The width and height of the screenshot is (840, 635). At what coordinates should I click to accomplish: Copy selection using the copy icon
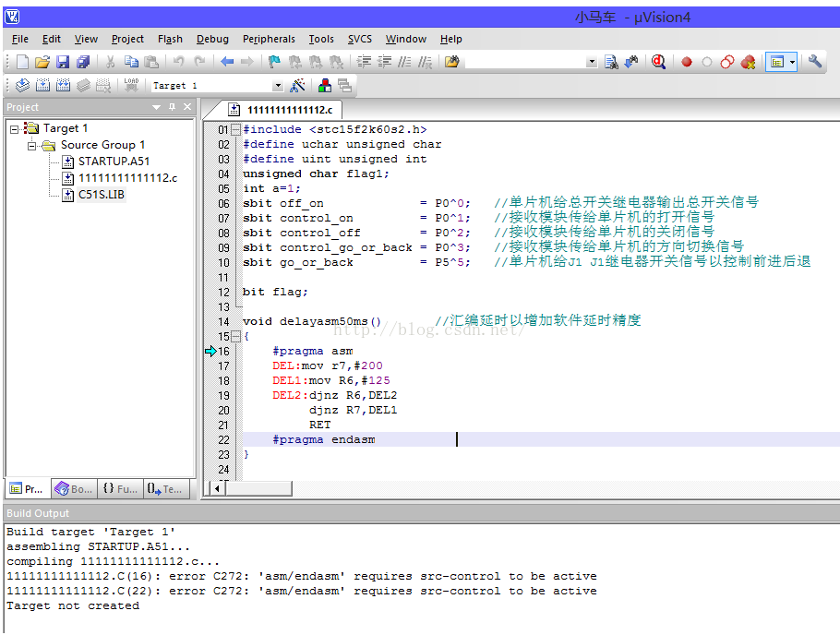pos(131,62)
